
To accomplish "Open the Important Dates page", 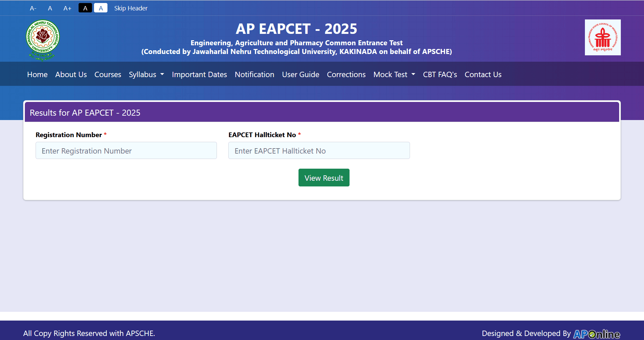I will pyautogui.click(x=199, y=74).
